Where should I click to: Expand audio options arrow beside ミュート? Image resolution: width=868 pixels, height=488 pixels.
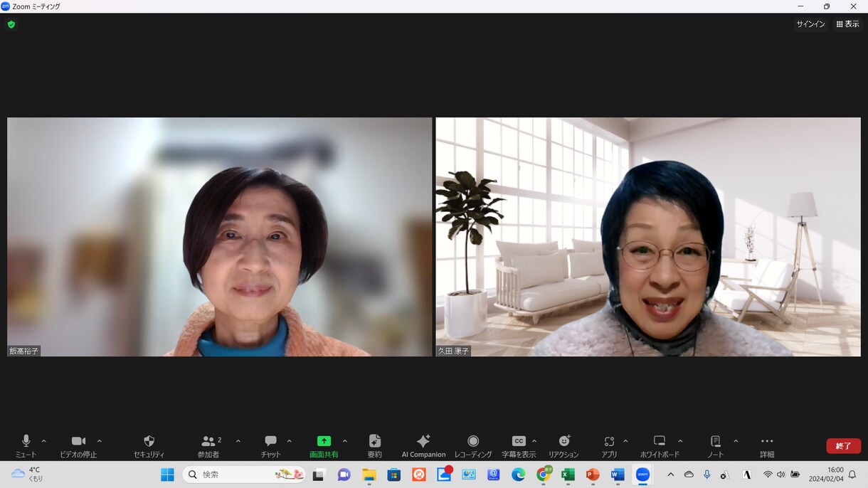[x=44, y=441]
